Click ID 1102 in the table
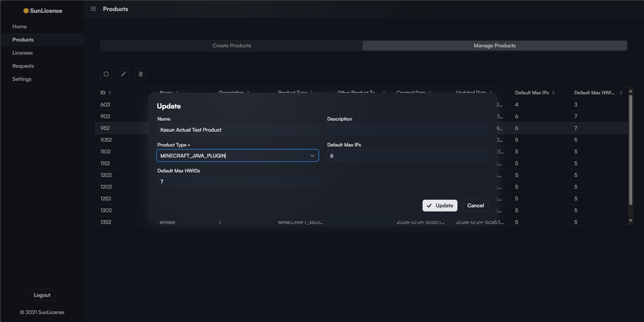Image resolution: width=644 pixels, height=322 pixels. pyautogui.click(x=105, y=152)
